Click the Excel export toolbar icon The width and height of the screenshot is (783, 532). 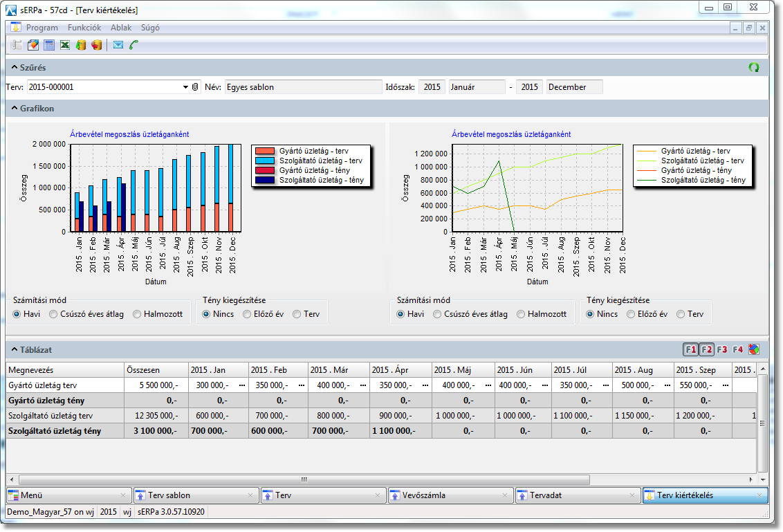[x=64, y=45]
